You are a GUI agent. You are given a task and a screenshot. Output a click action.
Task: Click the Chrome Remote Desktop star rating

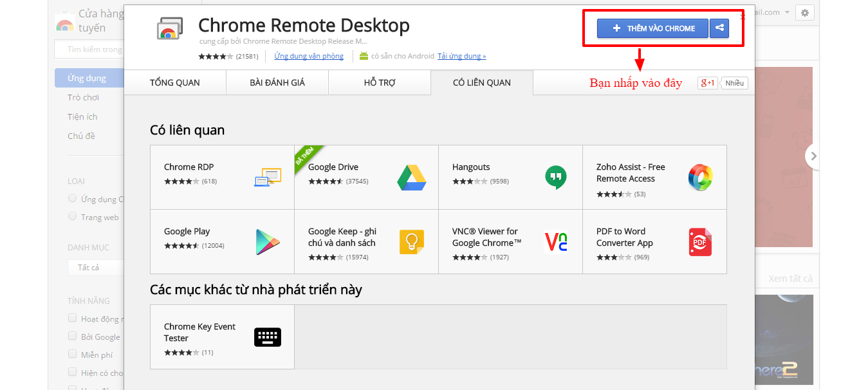[x=216, y=56]
